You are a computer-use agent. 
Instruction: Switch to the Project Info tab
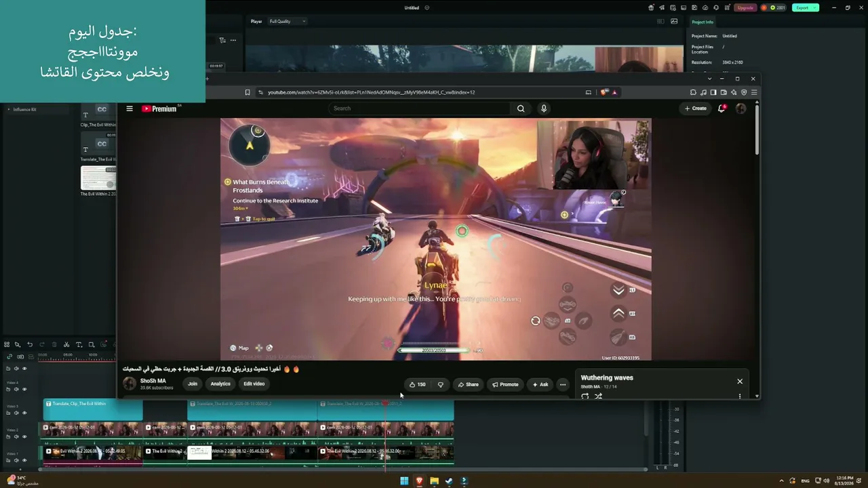click(703, 22)
